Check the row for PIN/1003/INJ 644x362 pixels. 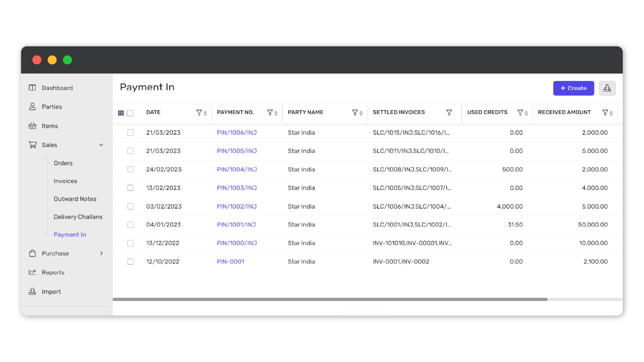130,188
